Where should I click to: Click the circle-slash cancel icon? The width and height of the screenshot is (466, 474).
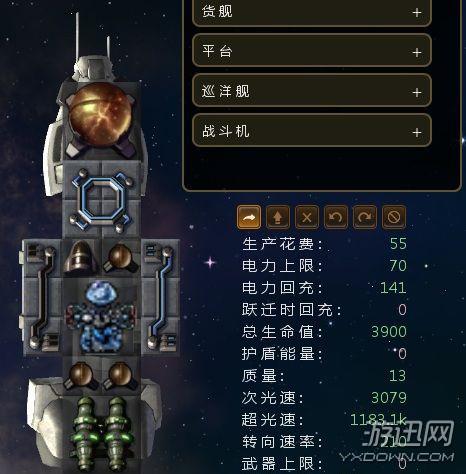394,217
